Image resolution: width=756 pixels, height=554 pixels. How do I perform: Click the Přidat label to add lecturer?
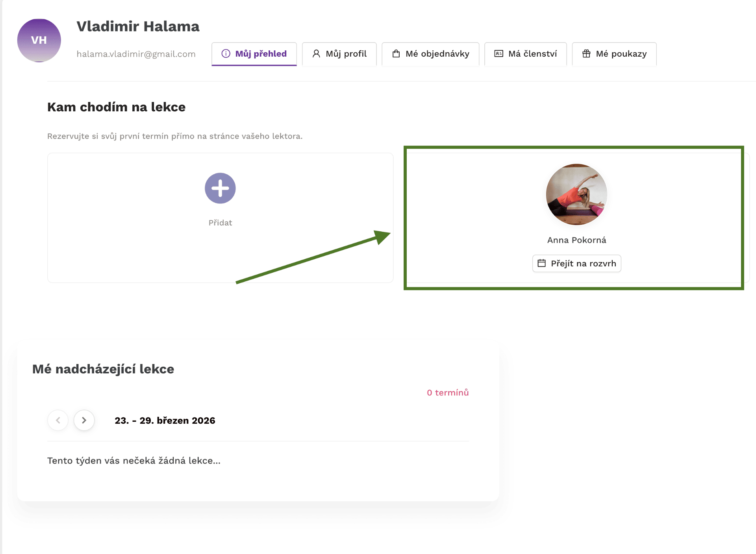click(220, 223)
